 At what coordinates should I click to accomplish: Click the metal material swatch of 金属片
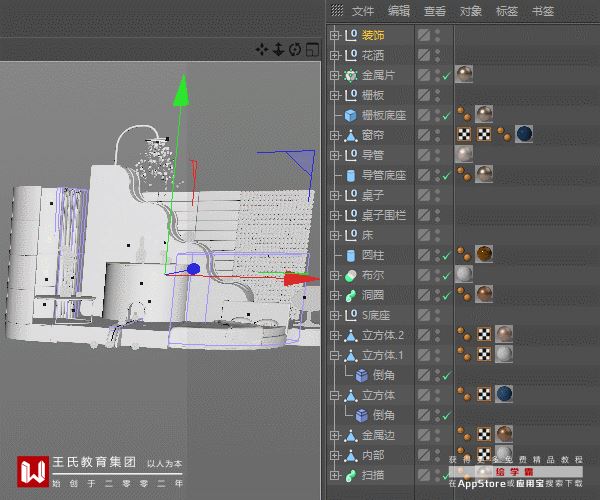click(x=464, y=74)
